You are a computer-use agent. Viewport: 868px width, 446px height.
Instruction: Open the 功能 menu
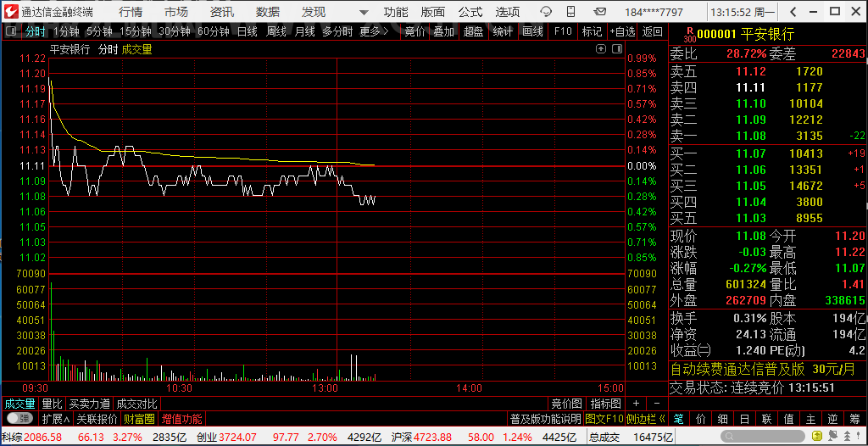pos(396,12)
